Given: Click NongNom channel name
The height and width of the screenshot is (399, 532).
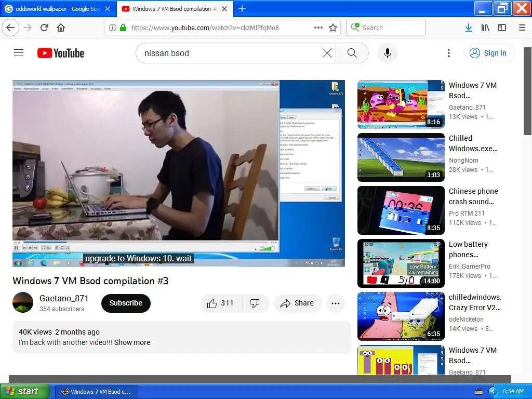Looking at the screenshot, I should point(463,160).
